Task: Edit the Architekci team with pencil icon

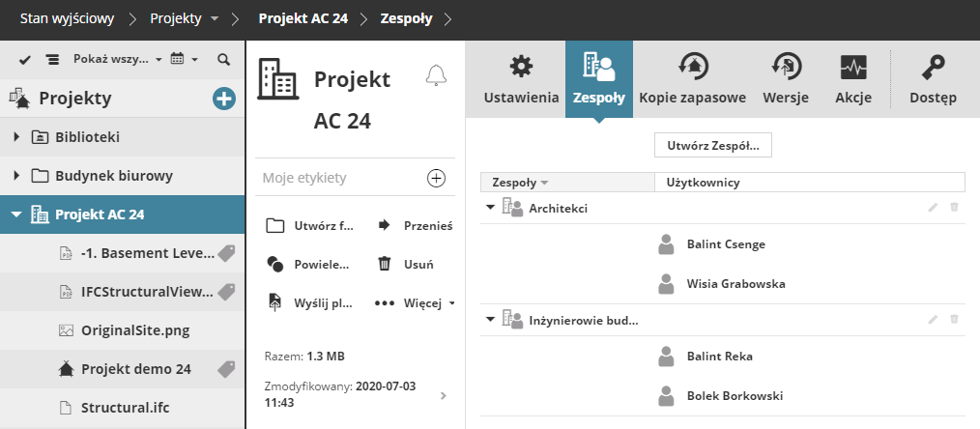Action: (933, 208)
